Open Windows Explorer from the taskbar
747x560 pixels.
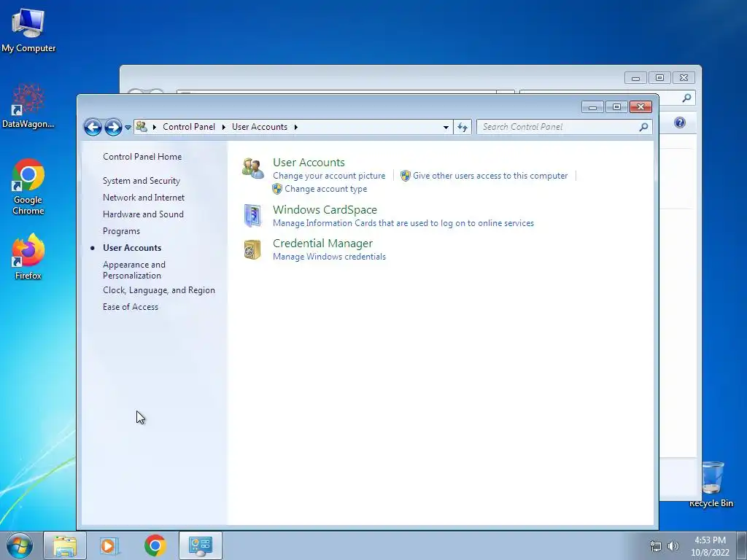(65, 545)
